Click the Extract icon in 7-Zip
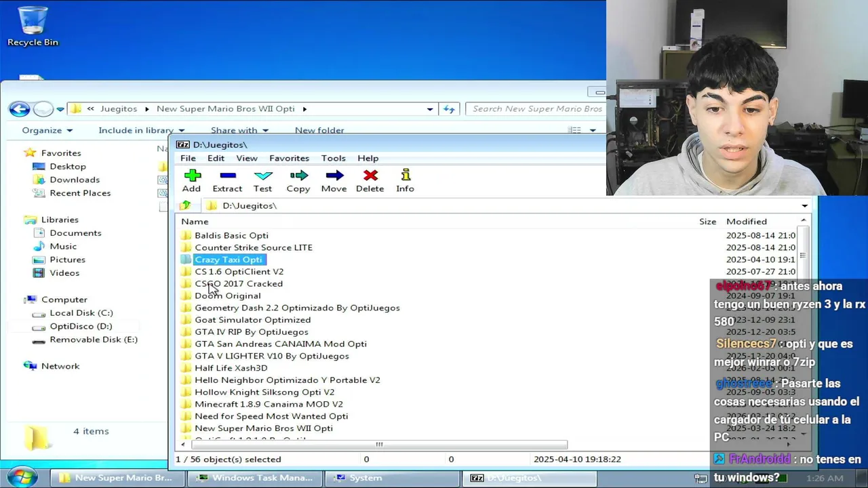The height and width of the screenshot is (488, 868). coord(227,176)
